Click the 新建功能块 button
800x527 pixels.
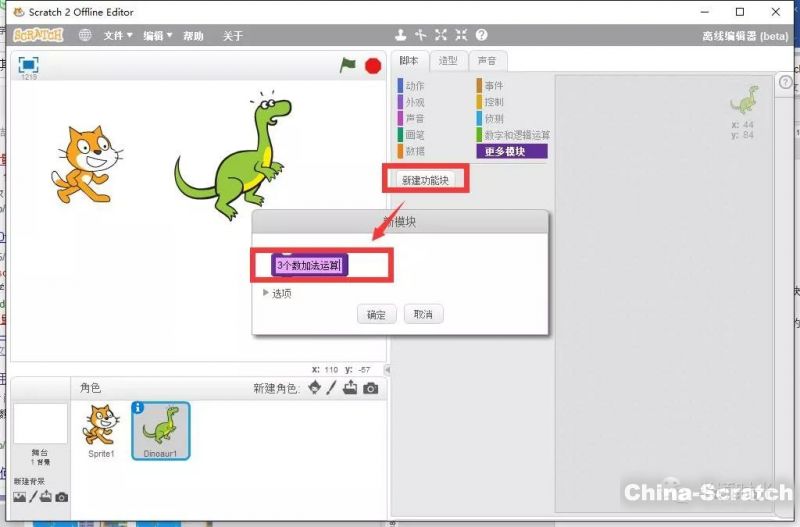click(x=426, y=180)
